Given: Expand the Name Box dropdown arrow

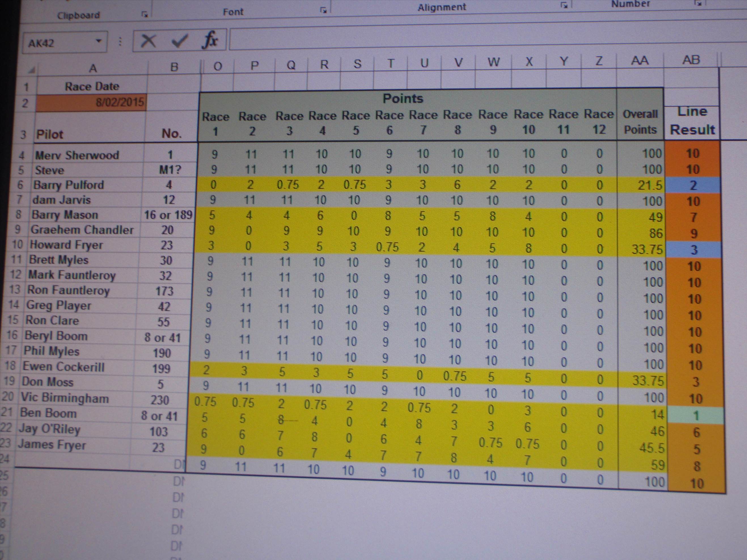Looking at the screenshot, I should pyautogui.click(x=99, y=41).
